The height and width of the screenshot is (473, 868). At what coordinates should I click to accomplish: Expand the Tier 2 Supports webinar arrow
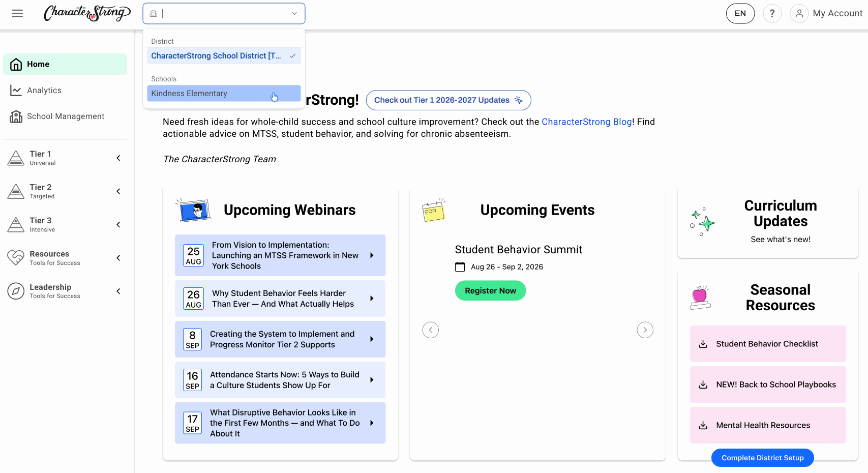click(x=372, y=339)
